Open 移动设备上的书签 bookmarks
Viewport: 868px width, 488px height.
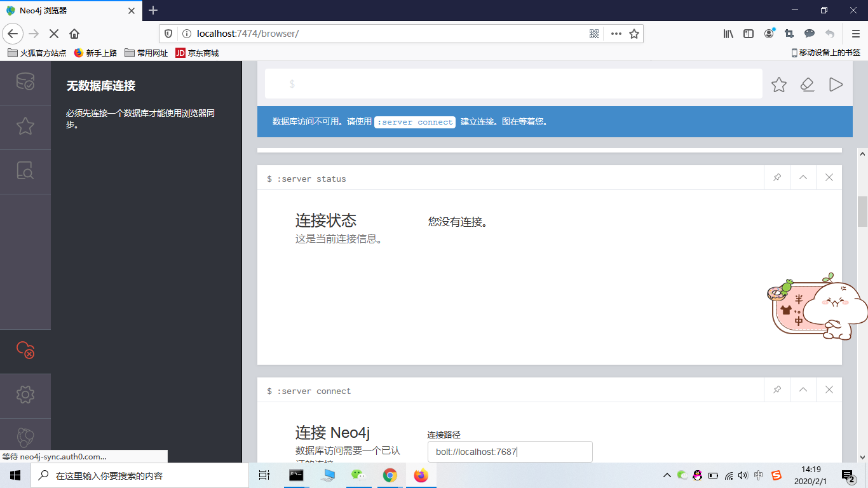click(826, 53)
